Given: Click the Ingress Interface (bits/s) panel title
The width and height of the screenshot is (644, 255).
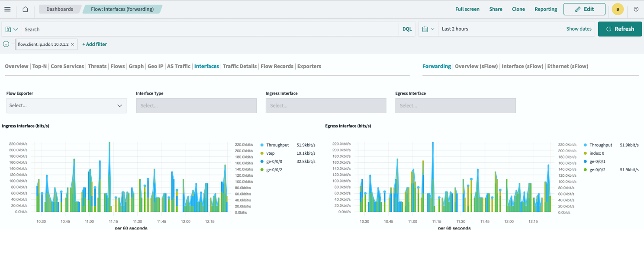Looking at the screenshot, I should click(x=26, y=126).
